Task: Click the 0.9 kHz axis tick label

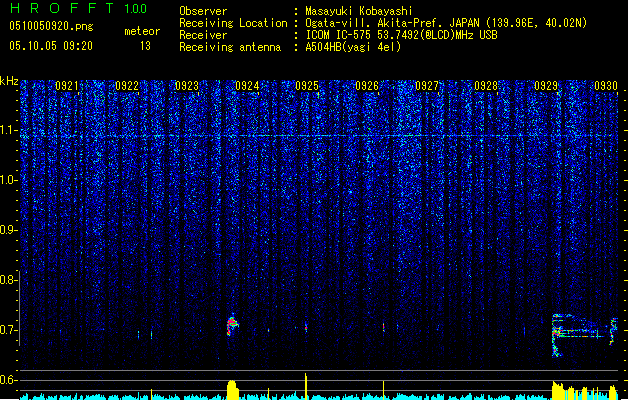Action: click(9, 230)
